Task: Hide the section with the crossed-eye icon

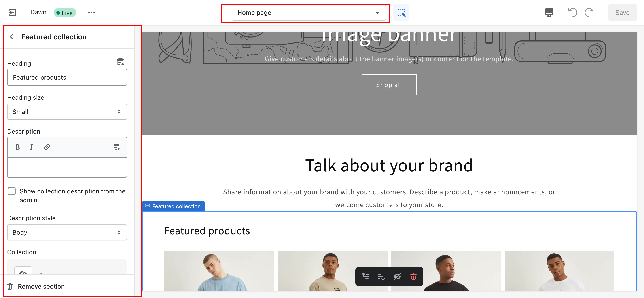Action: tap(397, 276)
